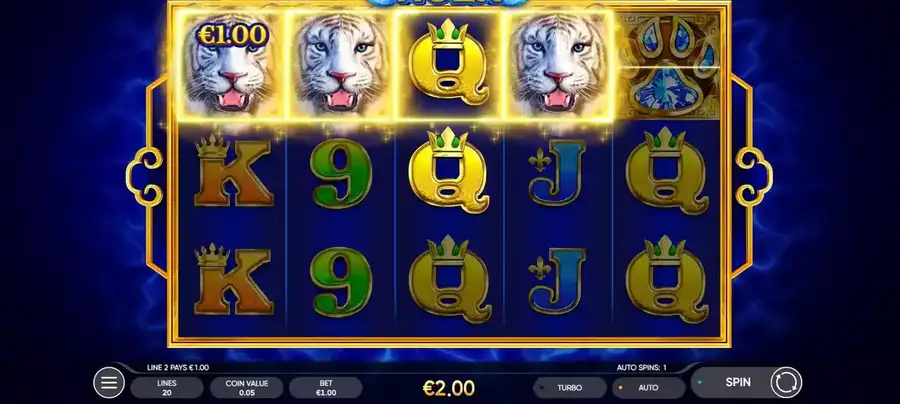Click the second white tiger in top row
The image size is (900, 404).
coord(339,65)
